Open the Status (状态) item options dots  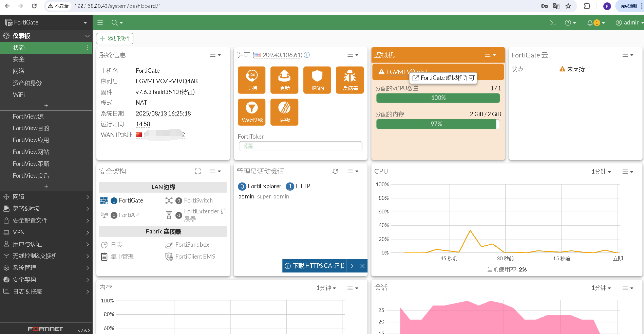tap(88, 48)
